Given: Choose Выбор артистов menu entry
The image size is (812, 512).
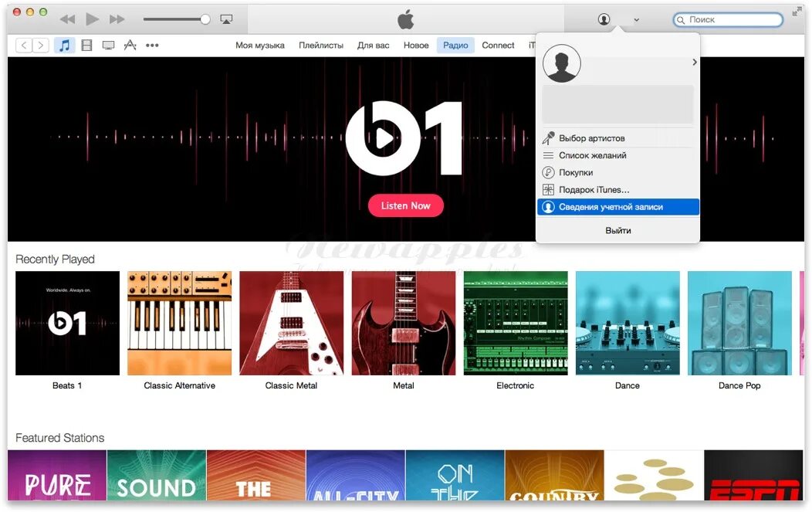Looking at the screenshot, I should tap(617, 138).
